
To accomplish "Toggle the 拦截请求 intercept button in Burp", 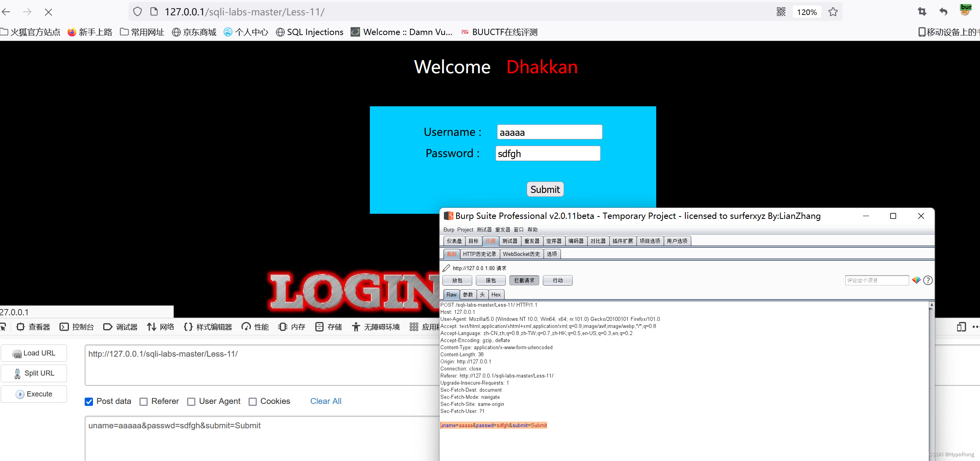I will pyautogui.click(x=524, y=280).
